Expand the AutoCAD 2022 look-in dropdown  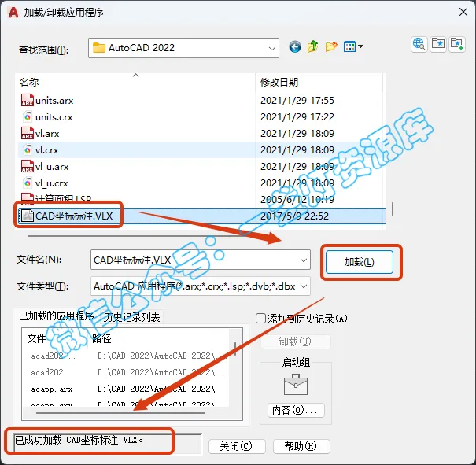click(272, 48)
